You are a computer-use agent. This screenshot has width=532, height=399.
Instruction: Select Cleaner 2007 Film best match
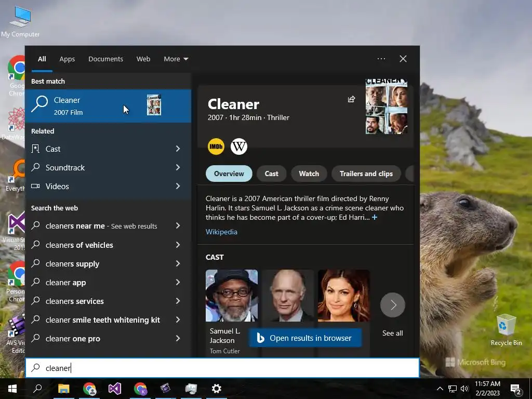click(108, 105)
